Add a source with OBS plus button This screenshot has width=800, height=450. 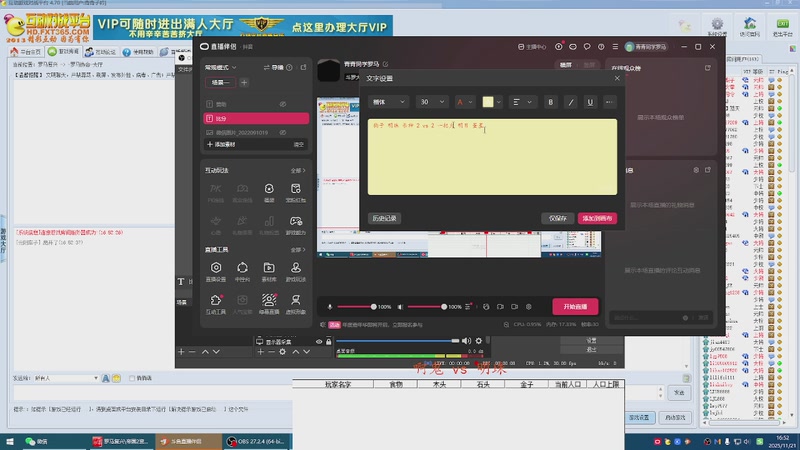[261, 352]
